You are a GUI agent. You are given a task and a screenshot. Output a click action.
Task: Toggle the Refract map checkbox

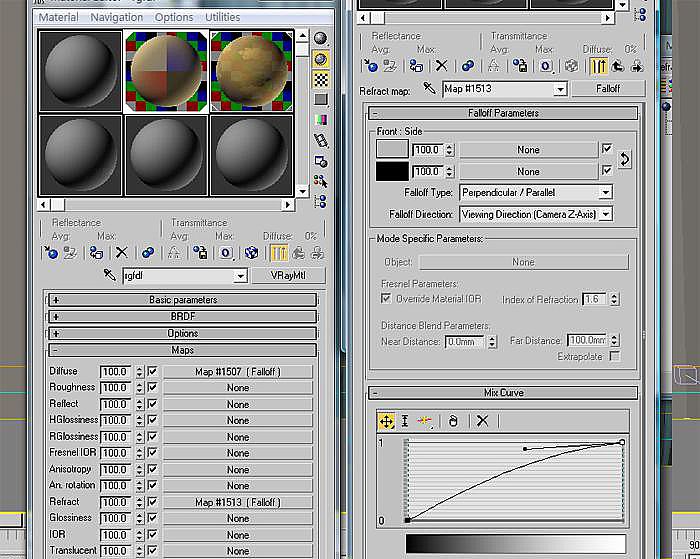(x=153, y=502)
